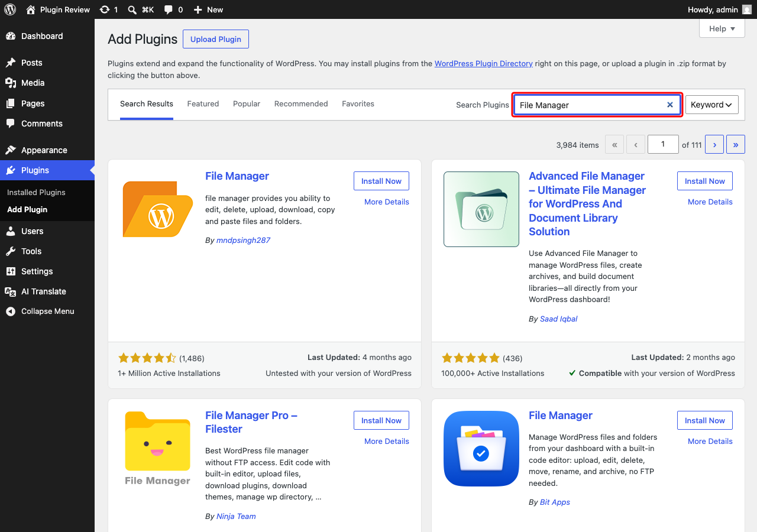Open the Advanced File Manager title link
This screenshot has width=757, height=532.
[587, 204]
